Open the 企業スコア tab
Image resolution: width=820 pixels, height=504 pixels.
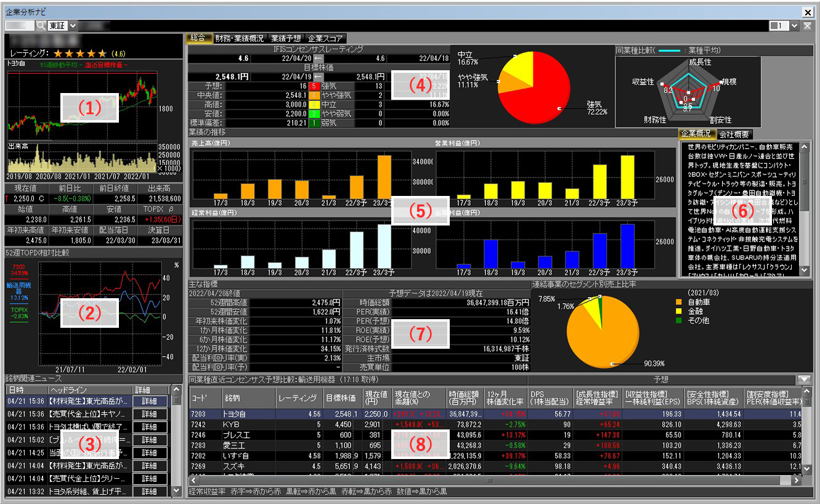(326, 38)
